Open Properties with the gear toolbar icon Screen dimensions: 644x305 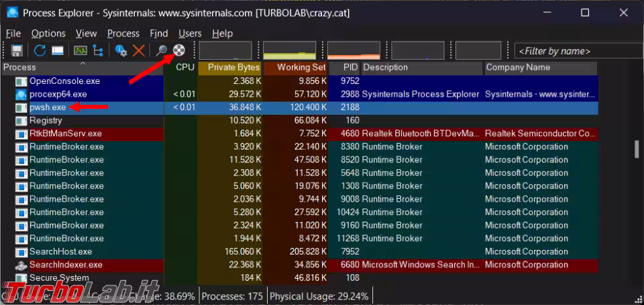pos(121,50)
